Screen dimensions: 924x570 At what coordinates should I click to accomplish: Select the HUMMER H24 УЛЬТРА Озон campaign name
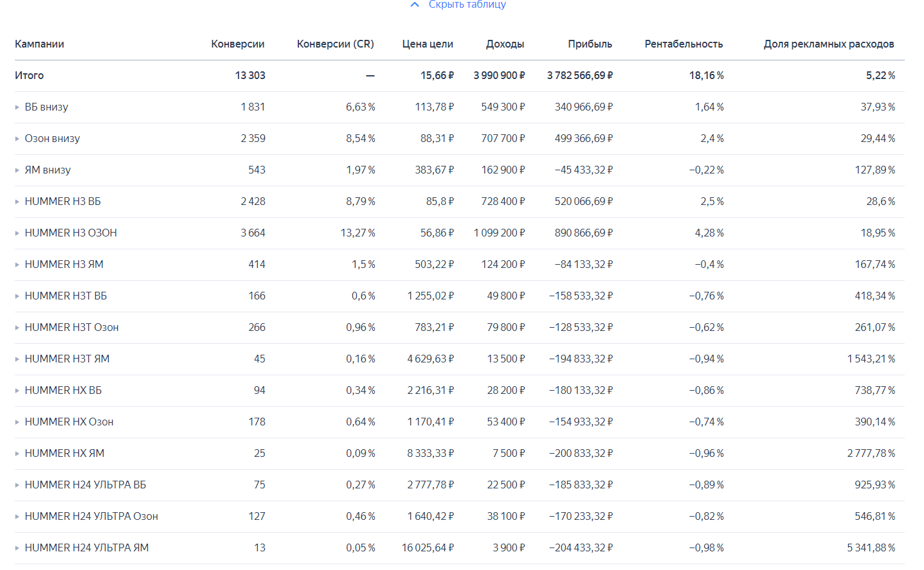tap(91, 516)
